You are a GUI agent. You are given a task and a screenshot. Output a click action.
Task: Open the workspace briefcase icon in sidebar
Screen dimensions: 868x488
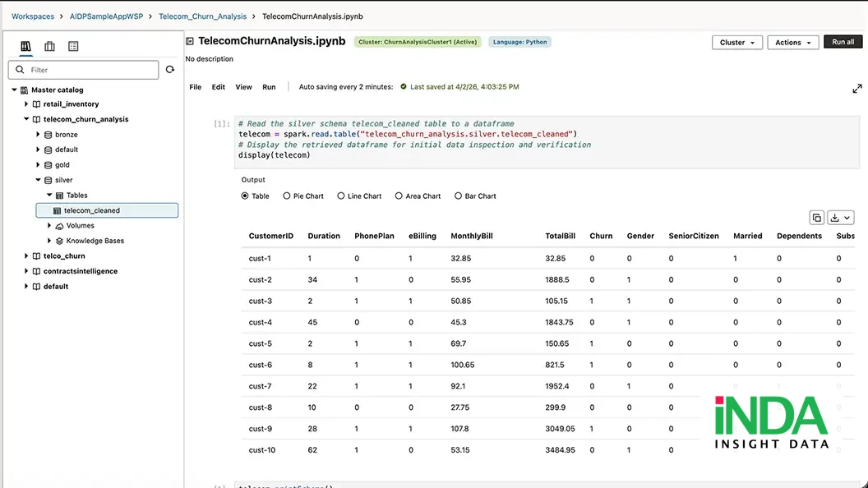(x=49, y=47)
